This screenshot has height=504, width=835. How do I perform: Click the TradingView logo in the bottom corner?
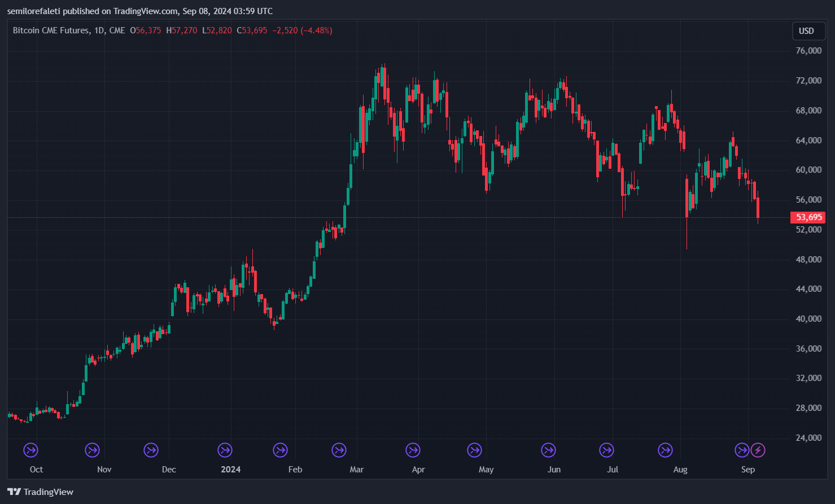tap(40, 492)
